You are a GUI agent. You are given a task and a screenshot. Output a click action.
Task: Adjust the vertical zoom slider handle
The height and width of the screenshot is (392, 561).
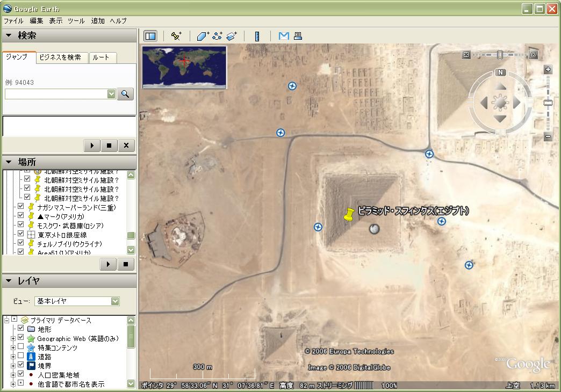(548, 103)
